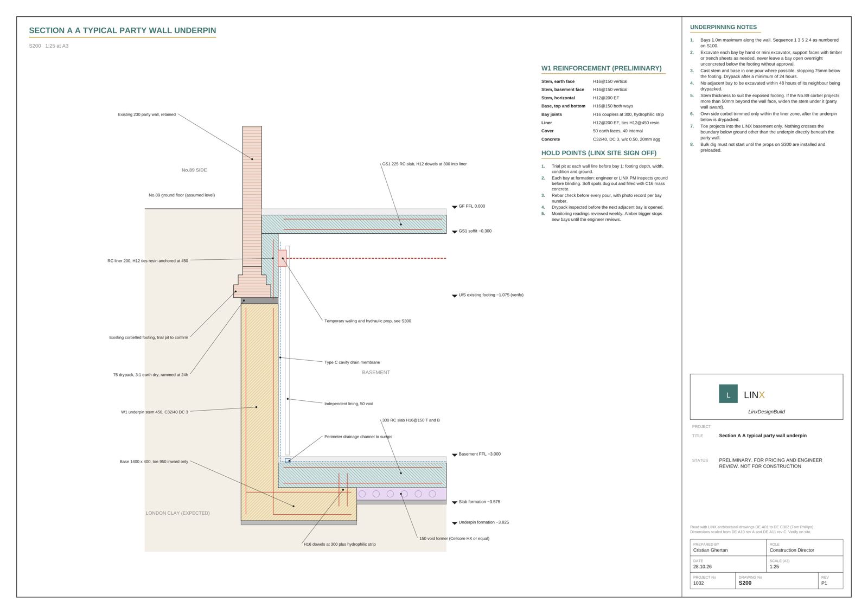Click the 'Temporary waling and hydraulic prop' annotation

[x=368, y=321]
